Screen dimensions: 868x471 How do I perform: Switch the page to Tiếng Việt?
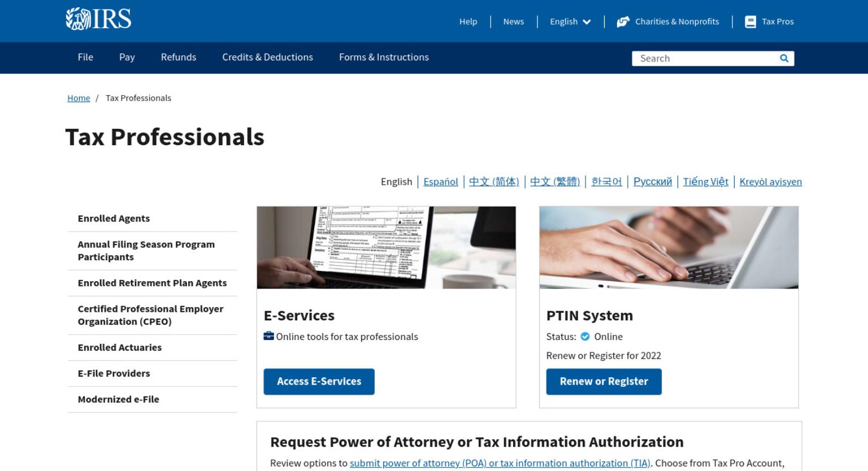pos(705,181)
